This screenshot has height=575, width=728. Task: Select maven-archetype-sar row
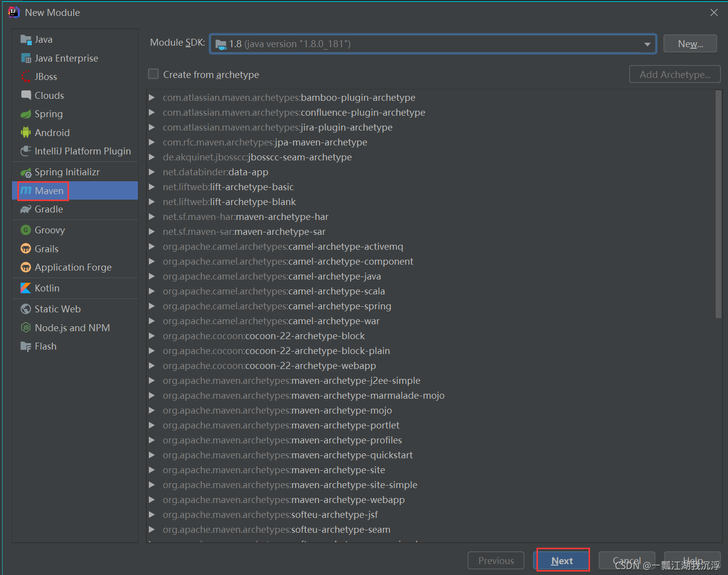click(431, 231)
